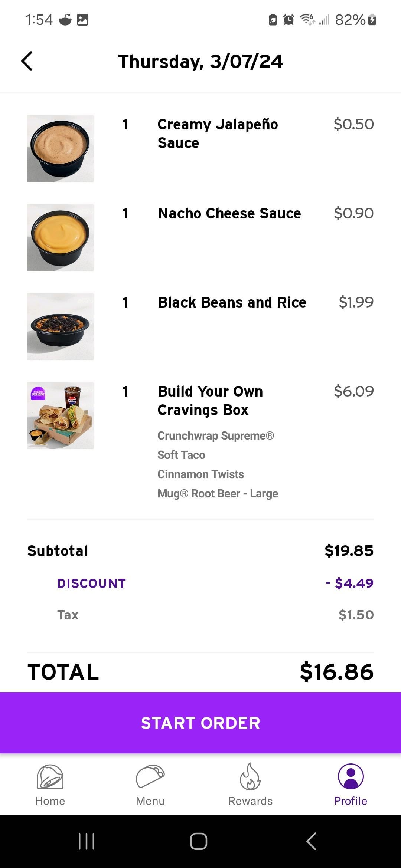Image resolution: width=401 pixels, height=868 pixels.
Task: Tap Black Beans and Rice thumbnail
Action: point(60,327)
